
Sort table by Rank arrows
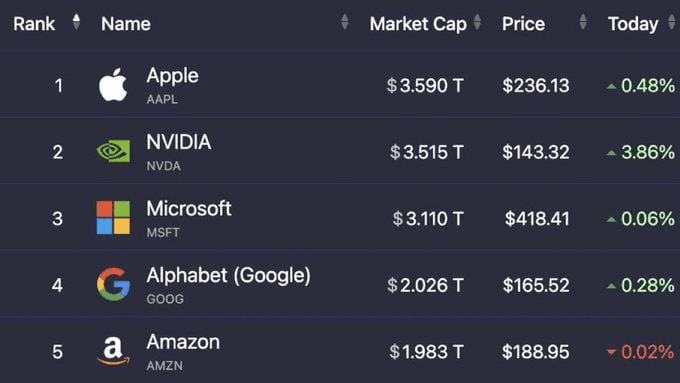click(76, 22)
